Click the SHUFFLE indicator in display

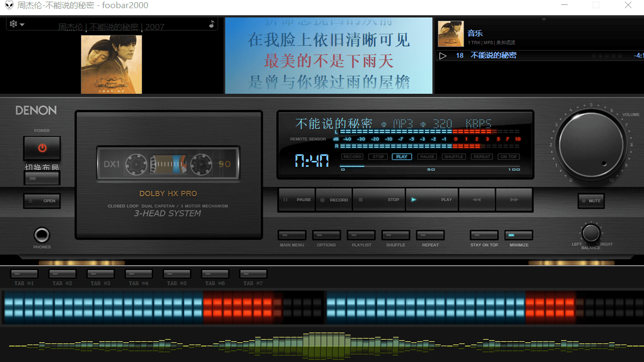tap(454, 157)
